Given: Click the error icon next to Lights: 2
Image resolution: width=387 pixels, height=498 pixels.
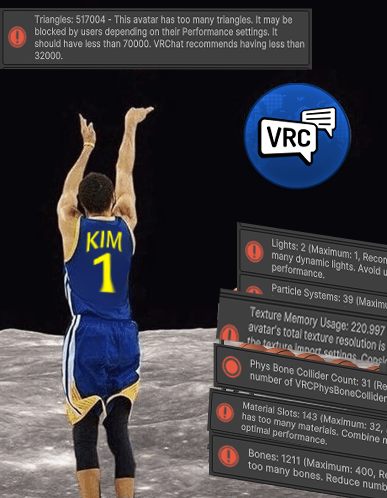Looking at the screenshot, I should tap(254, 251).
